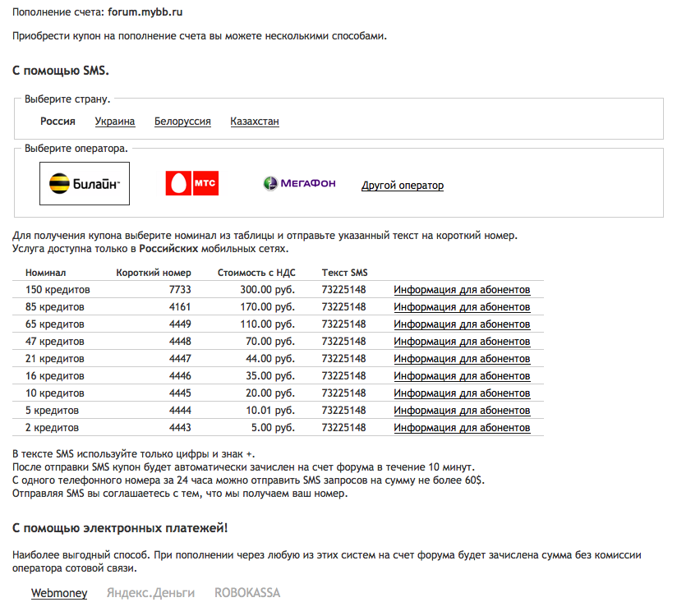Choose ROBOKASSA payment option

tap(247, 593)
